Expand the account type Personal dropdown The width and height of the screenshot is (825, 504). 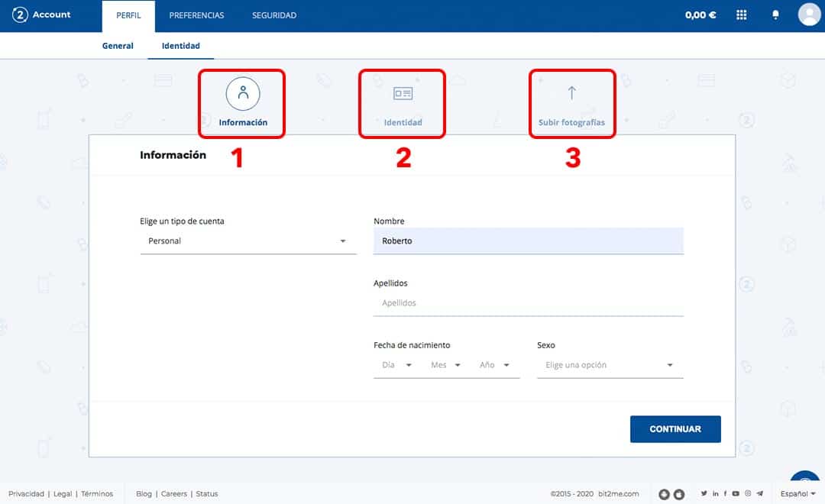point(247,241)
